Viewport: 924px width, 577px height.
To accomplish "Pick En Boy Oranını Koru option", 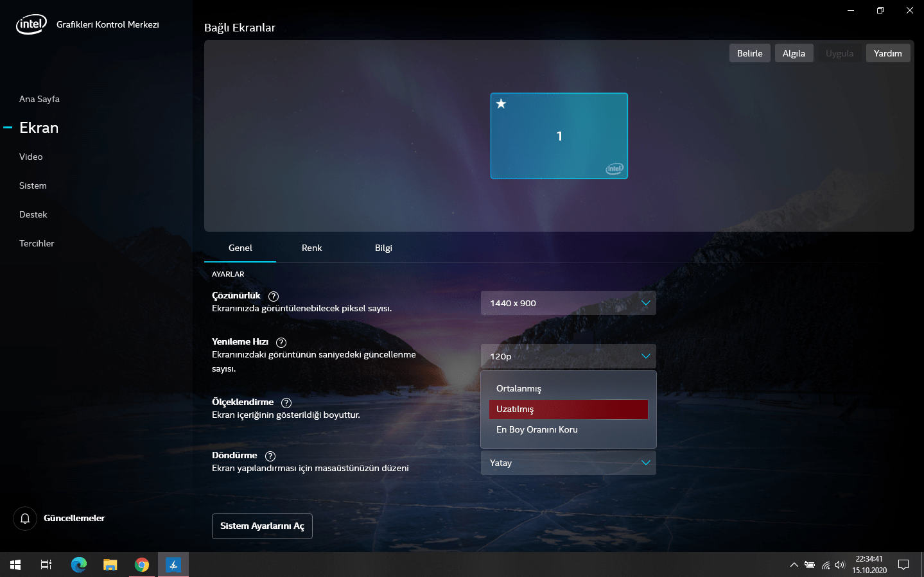I will click(568, 430).
